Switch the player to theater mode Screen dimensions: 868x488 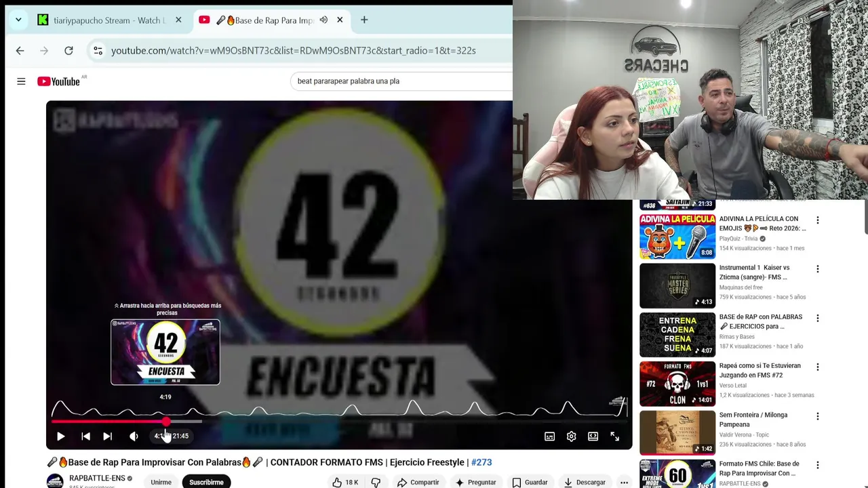point(593,436)
